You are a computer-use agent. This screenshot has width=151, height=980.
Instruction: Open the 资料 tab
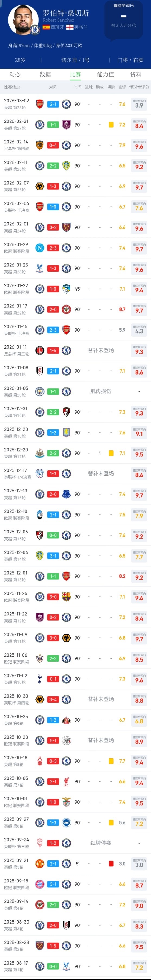[136, 74]
